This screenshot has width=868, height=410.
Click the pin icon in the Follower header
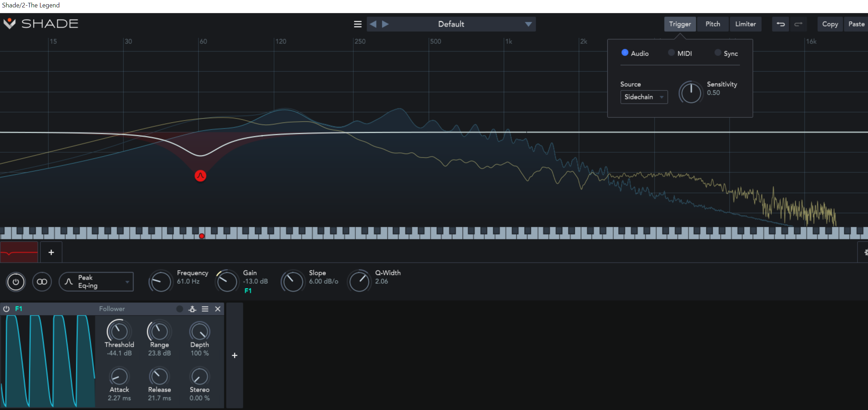[x=192, y=309]
